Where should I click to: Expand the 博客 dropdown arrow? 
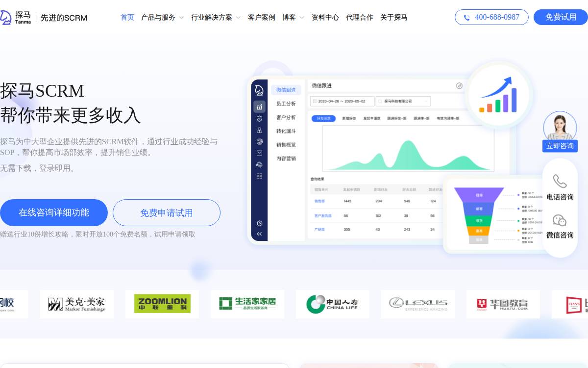(x=302, y=18)
